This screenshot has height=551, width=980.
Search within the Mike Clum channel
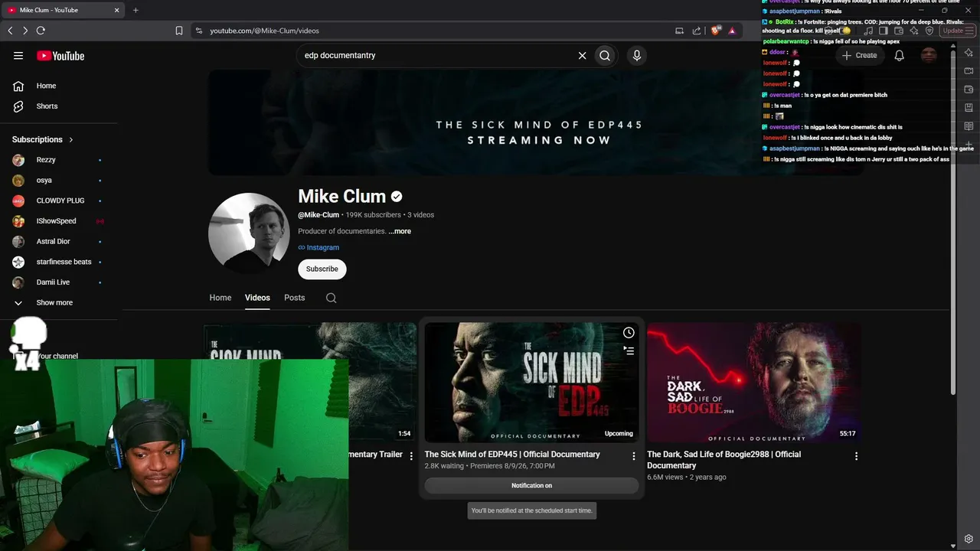pyautogui.click(x=331, y=298)
